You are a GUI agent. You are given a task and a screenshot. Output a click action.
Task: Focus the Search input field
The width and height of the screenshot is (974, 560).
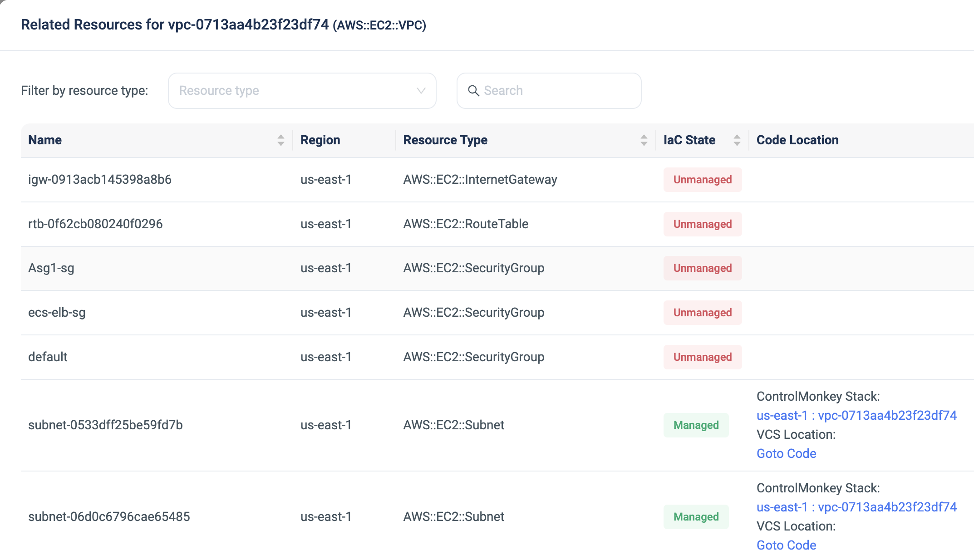pyautogui.click(x=549, y=91)
